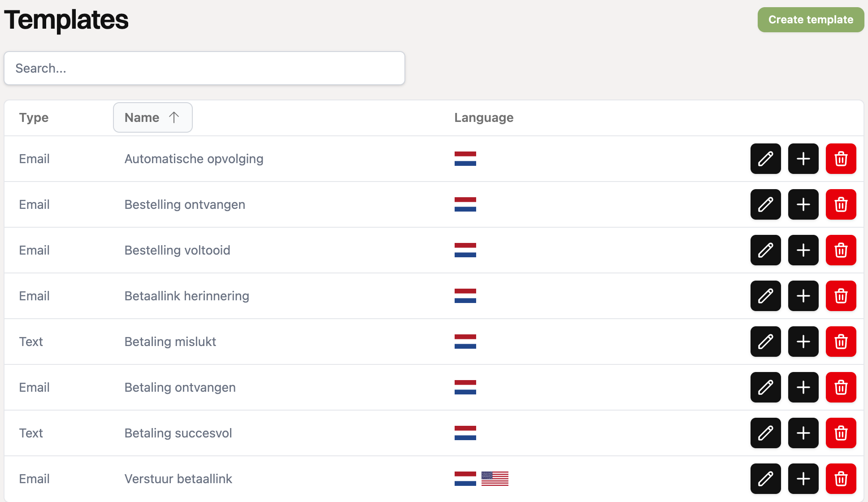The image size is (868, 502).
Task: Click the Dutch flag for Automatische opvolging
Action: 465,159
